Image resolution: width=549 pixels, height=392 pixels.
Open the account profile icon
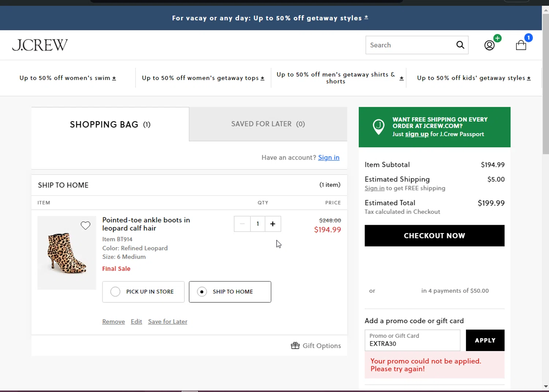click(x=489, y=45)
